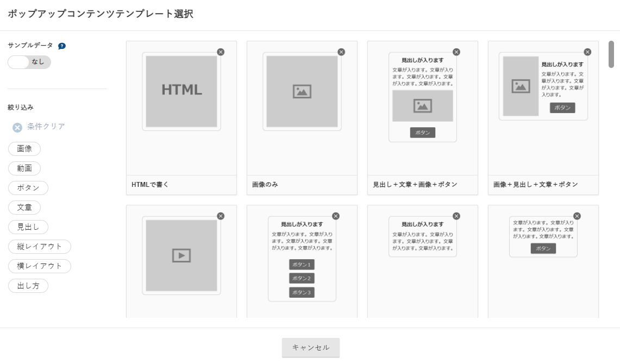Click ボタン in the text-plus-button template
This screenshot has height=364, width=620.
coord(543,248)
